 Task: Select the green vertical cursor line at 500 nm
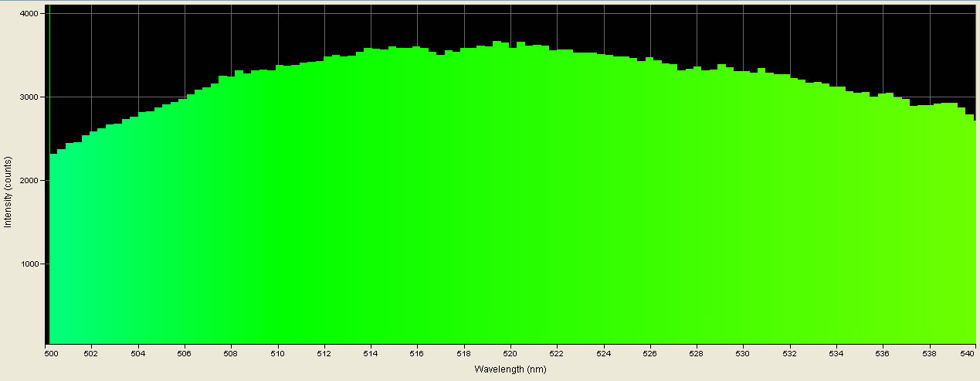point(49,175)
